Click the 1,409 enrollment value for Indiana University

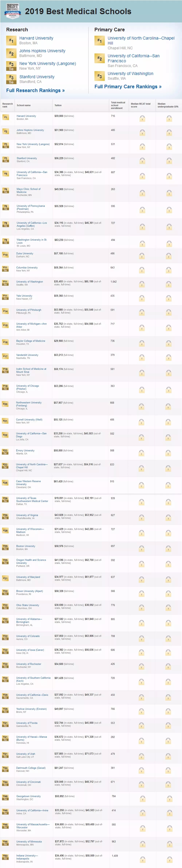(115, 856)
